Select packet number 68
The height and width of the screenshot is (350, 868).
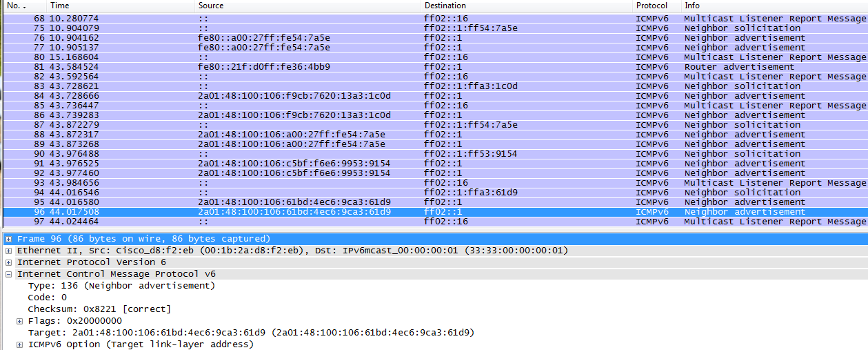[434, 19]
